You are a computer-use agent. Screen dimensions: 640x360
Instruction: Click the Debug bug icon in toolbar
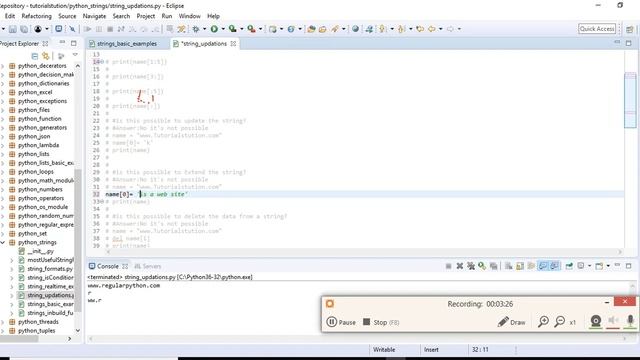click(x=196, y=29)
